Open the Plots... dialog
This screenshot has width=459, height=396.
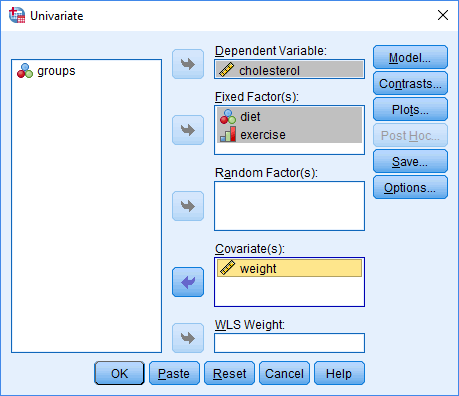[x=410, y=109]
